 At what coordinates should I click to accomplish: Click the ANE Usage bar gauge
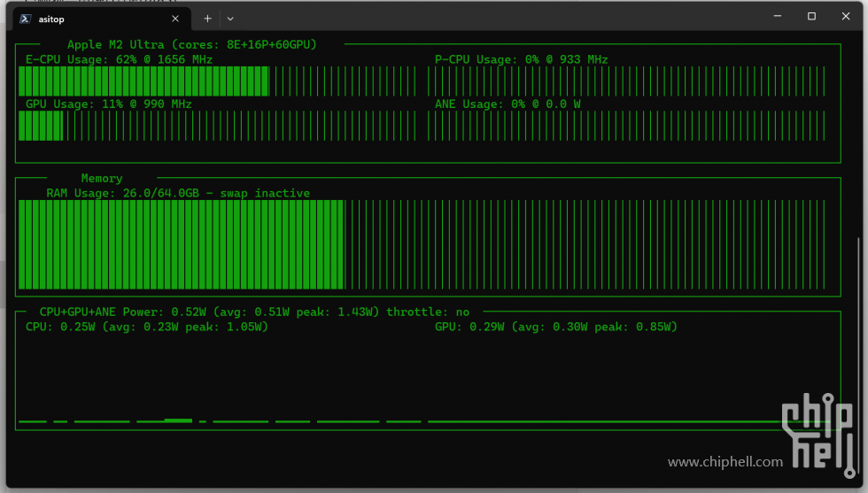(x=626, y=126)
